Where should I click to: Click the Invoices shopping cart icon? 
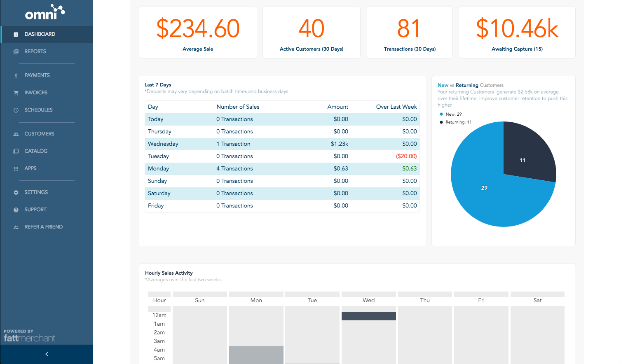pos(16,93)
